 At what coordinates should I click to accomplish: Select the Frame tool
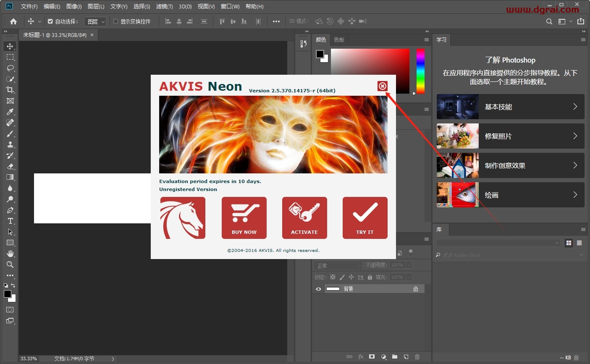tap(10, 101)
